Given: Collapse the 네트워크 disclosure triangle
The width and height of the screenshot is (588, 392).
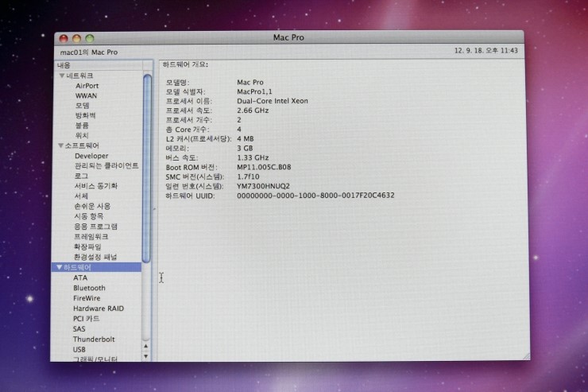Looking at the screenshot, I should click(x=61, y=76).
